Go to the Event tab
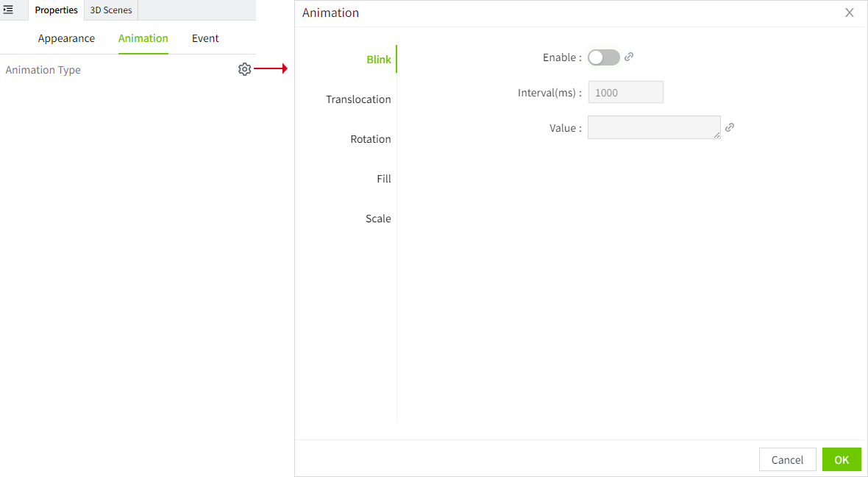Viewport: 868px width, 477px height. (x=205, y=38)
